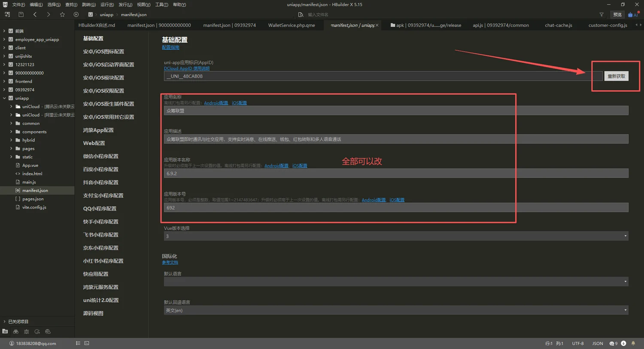Click the Git sync panel icon
Viewport: 644px width, 349px height.
click(37, 331)
